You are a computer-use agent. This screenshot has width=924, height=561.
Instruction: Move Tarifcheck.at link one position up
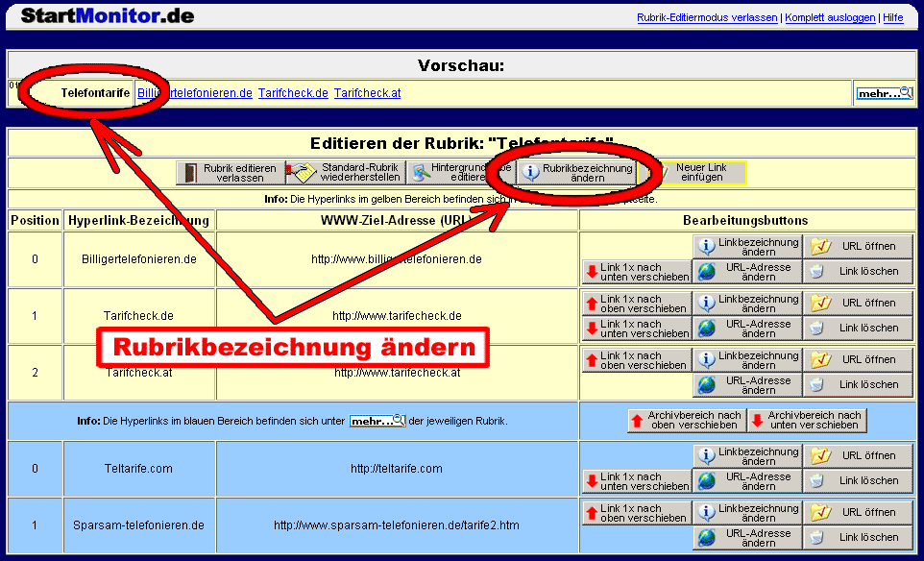click(x=636, y=360)
